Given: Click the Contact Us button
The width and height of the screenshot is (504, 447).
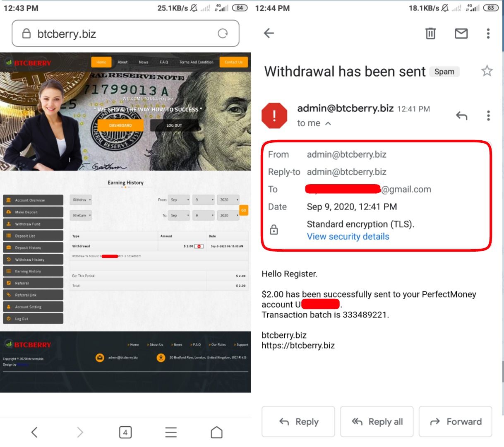Looking at the screenshot, I should point(233,62).
